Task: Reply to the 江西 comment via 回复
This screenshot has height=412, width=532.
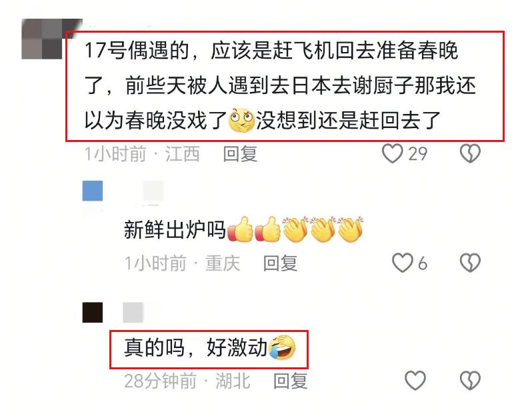Action: [240, 154]
